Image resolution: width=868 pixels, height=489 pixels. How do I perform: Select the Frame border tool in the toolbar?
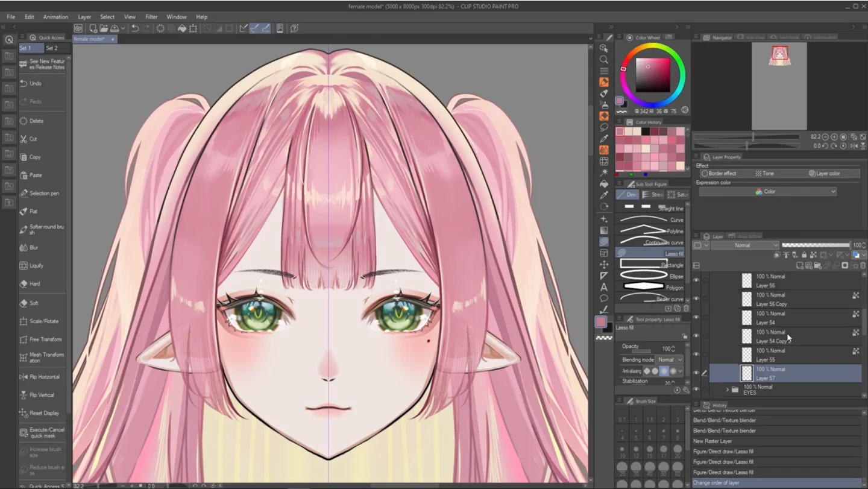coord(604,253)
